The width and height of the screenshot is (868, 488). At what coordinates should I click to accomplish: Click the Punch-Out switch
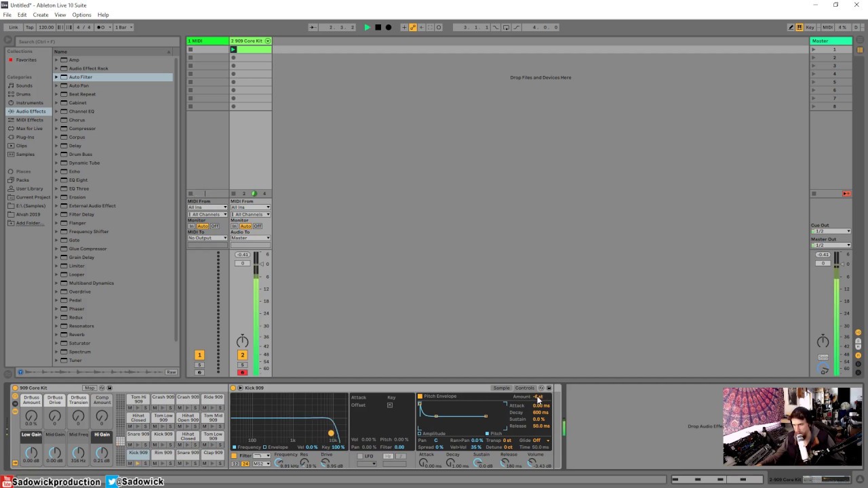click(517, 27)
